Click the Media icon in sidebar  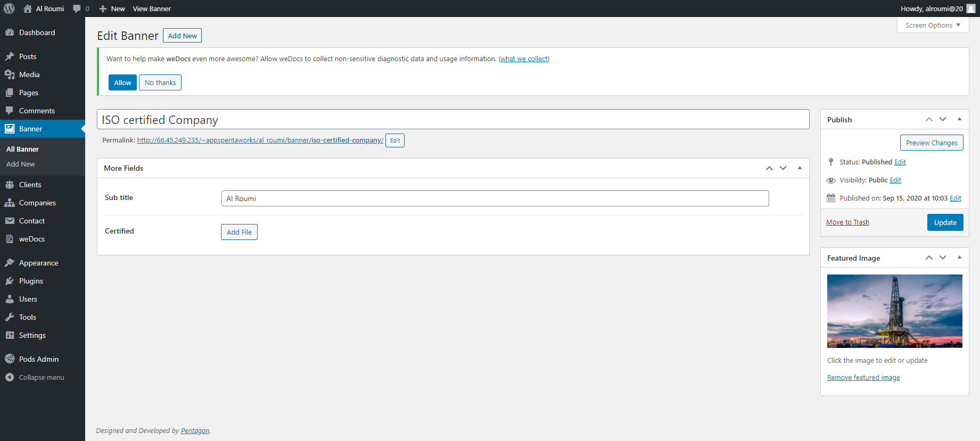10,74
